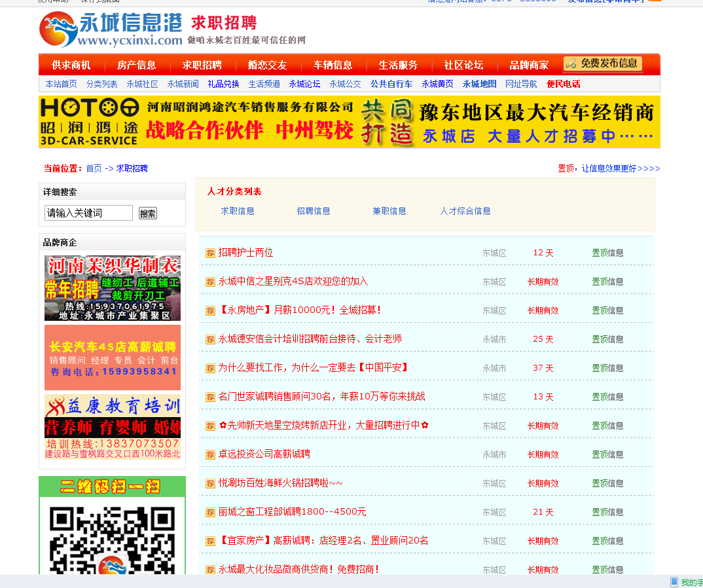Open the 永城德安信会计培训 listing
The height and width of the screenshot is (588, 703).
tap(310, 339)
